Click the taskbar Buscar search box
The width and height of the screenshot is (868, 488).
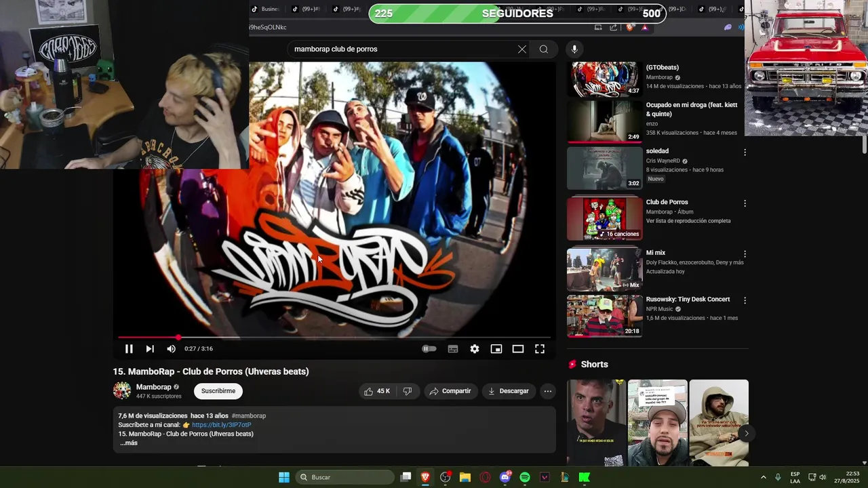(345, 477)
